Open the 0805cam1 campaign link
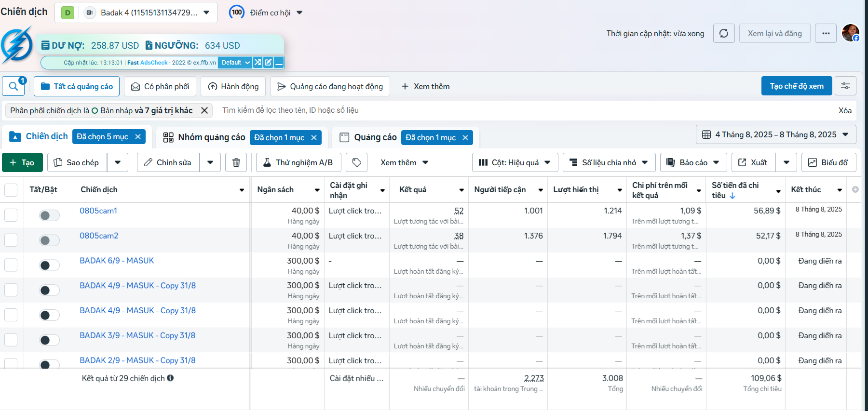Screen dimensions: 868x411 click(x=98, y=211)
